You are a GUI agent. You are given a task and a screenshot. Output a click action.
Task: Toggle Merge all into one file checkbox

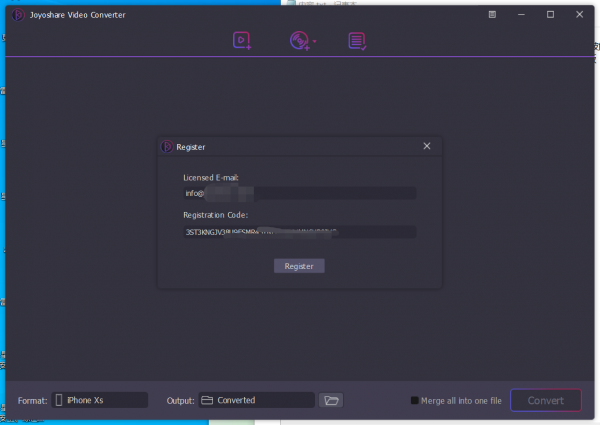click(x=414, y=401)
